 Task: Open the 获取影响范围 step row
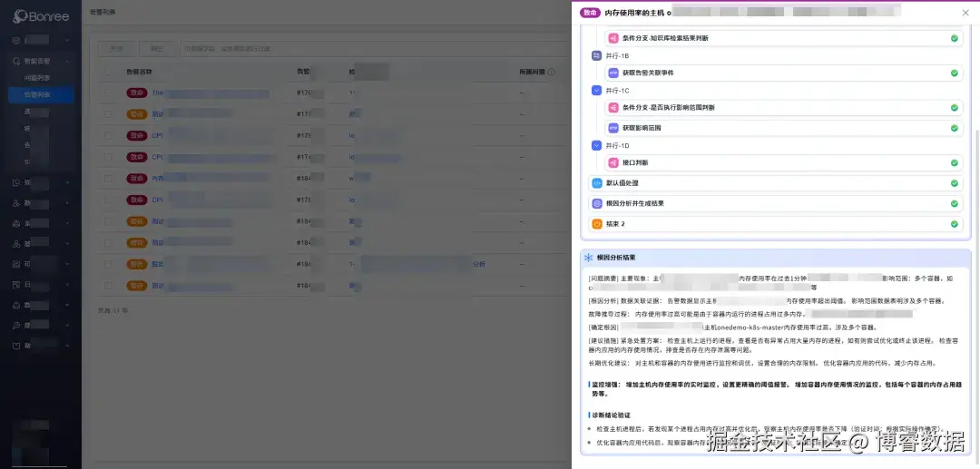784,128
